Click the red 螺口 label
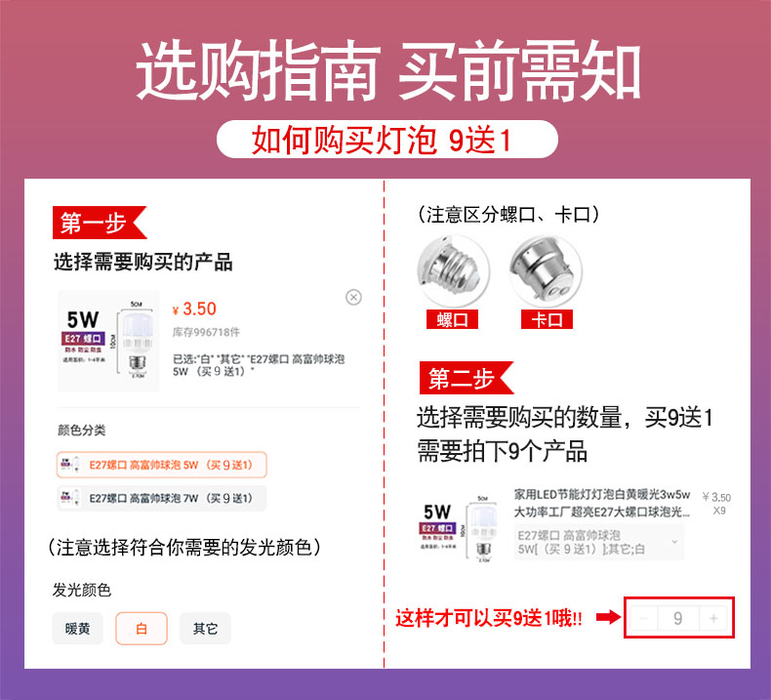The image size is (771, 700). point(453,320)
